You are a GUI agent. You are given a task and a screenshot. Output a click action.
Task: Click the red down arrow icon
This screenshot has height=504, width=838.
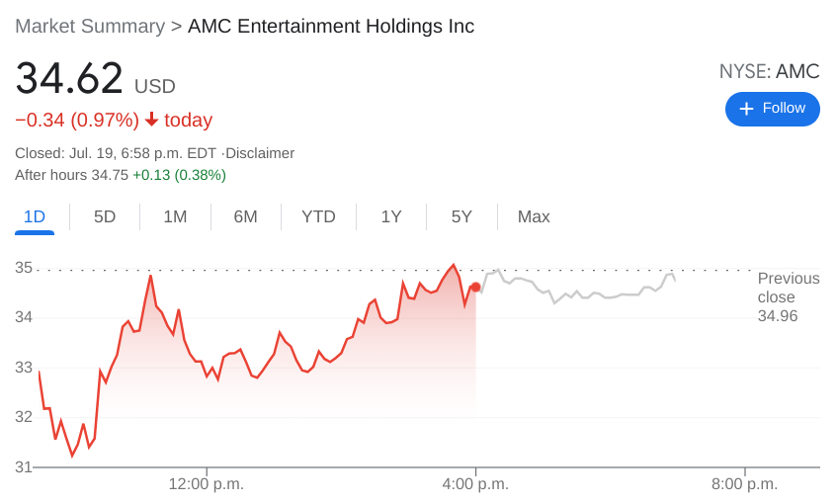[x=151, y=120]
